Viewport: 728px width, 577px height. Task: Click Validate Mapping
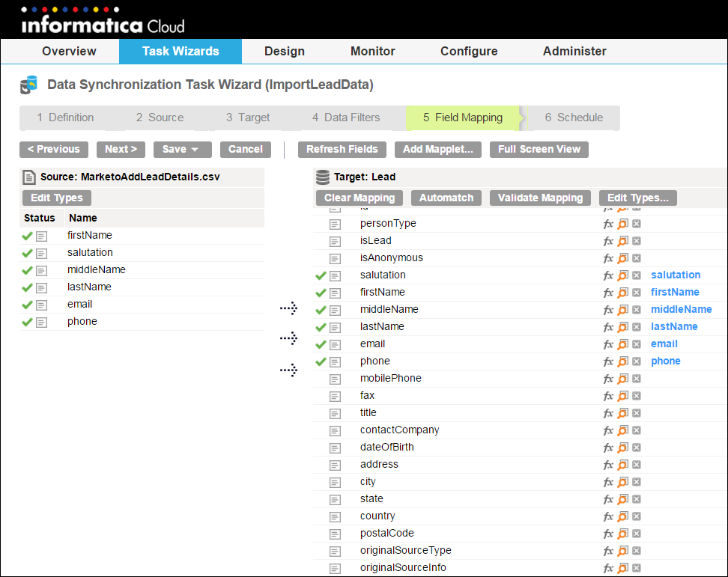click(540, 198)
